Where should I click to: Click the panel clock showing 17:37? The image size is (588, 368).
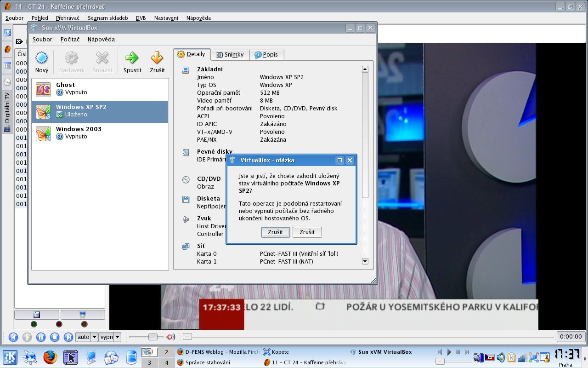pos(566,354)
